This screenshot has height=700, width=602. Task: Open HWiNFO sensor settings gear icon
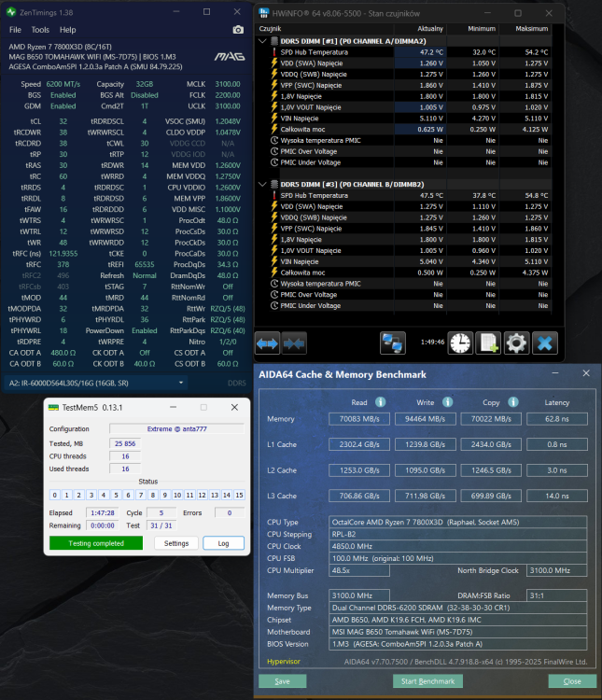coord(516,343)
